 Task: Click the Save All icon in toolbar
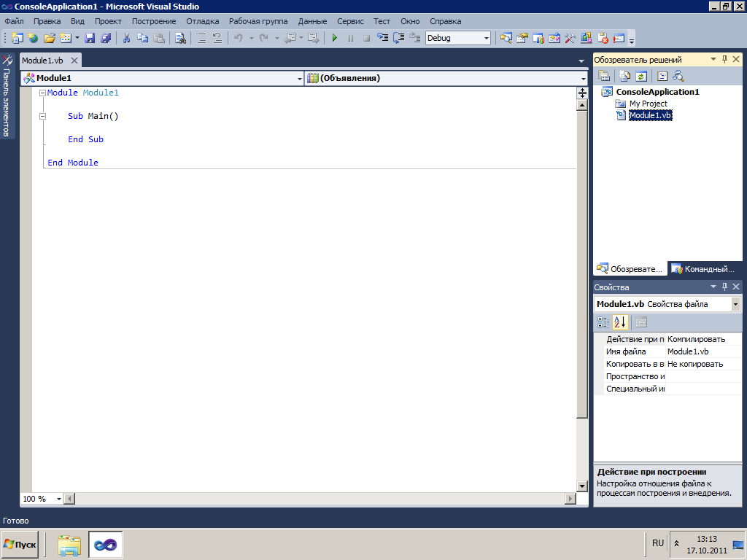pyautogui.click(x=106, y=38)
